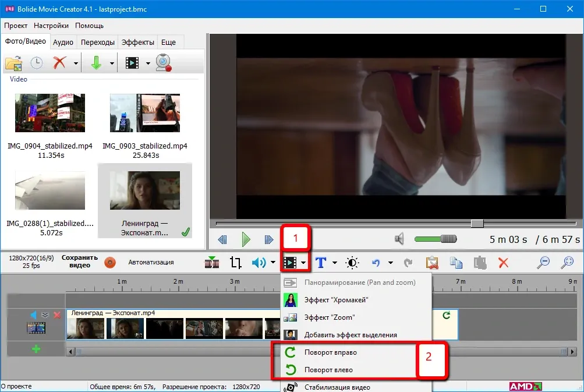Click clipboard cut icon with red X
This screenshot has width=584, height=392.
[432, 263]
